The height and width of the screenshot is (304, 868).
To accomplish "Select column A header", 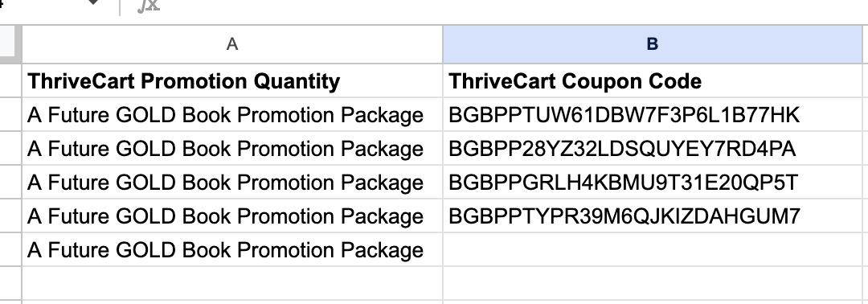I will point(232,44).
